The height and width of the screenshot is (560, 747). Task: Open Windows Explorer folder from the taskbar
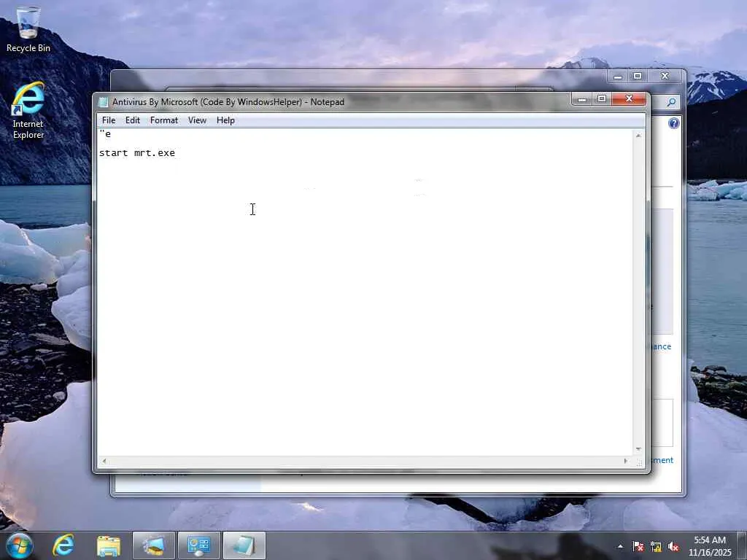coord(109,545)
